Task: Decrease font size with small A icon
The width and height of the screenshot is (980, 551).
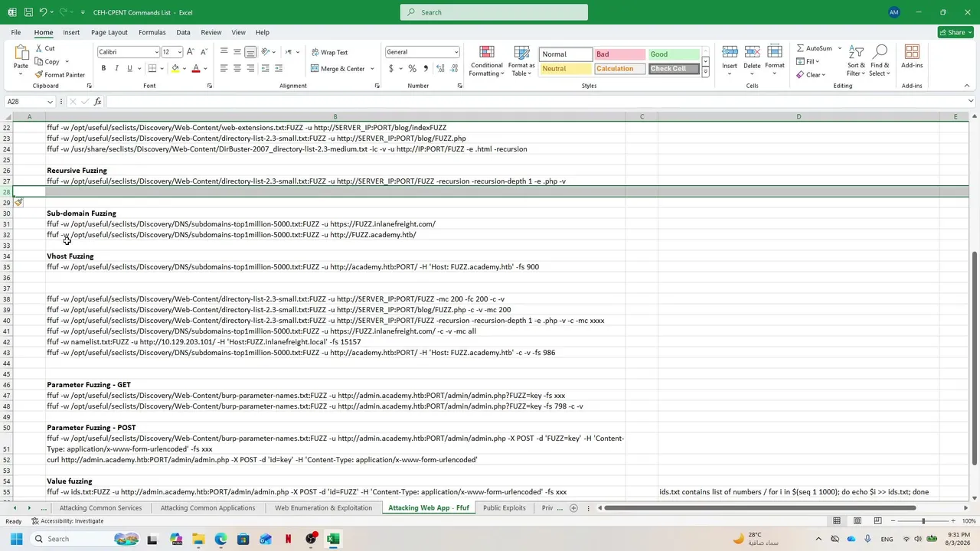Action: tap(203, 52)
